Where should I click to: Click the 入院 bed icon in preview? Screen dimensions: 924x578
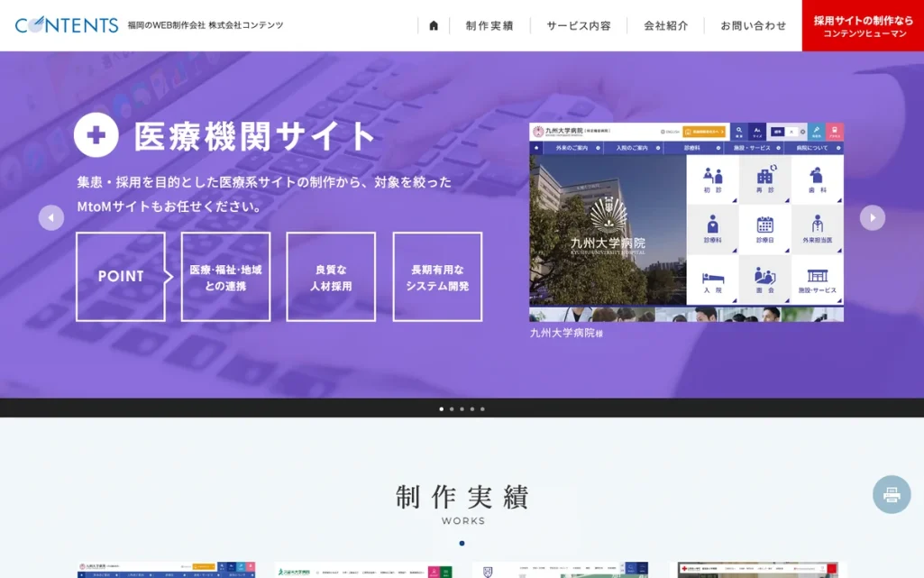pos(712,280)
